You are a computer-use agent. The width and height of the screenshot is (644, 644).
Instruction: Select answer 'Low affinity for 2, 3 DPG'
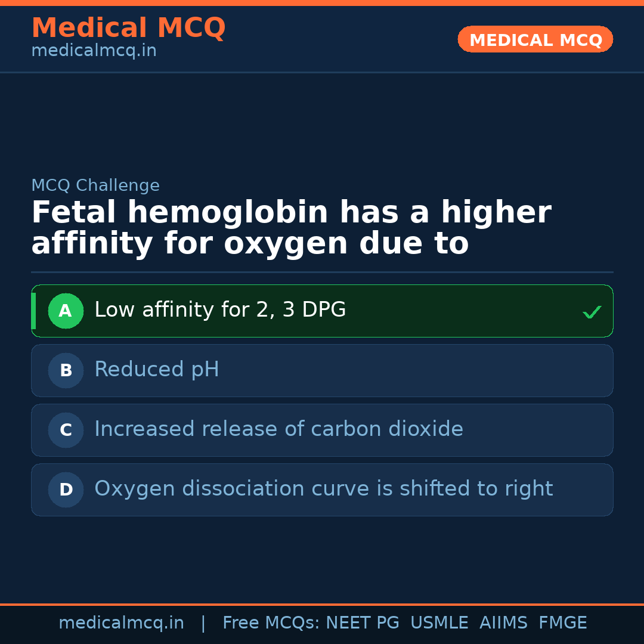click(x=220, y=310)
